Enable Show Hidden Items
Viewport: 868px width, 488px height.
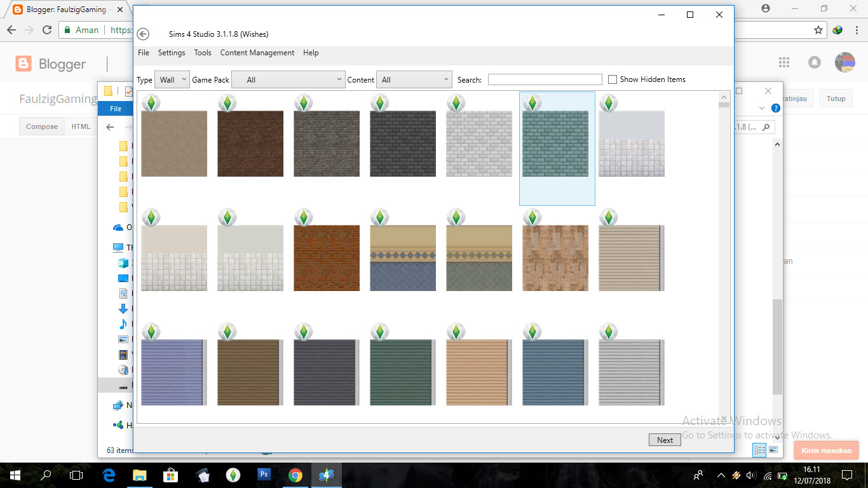coord(613,79)
